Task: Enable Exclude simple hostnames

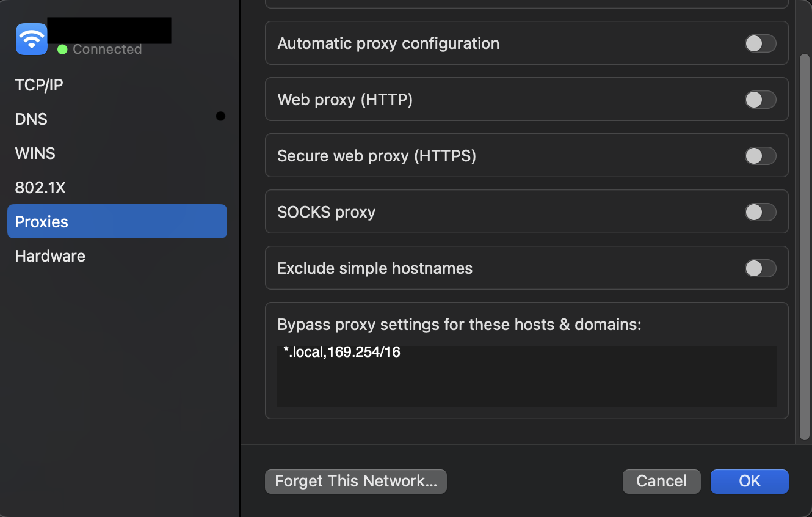Action: tap(760, 268)
